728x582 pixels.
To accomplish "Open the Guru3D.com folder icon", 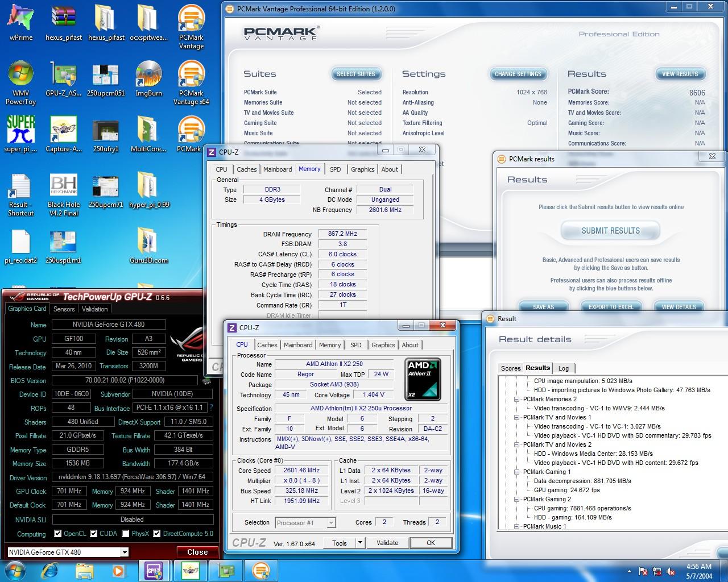I will (x=148, y=246).
